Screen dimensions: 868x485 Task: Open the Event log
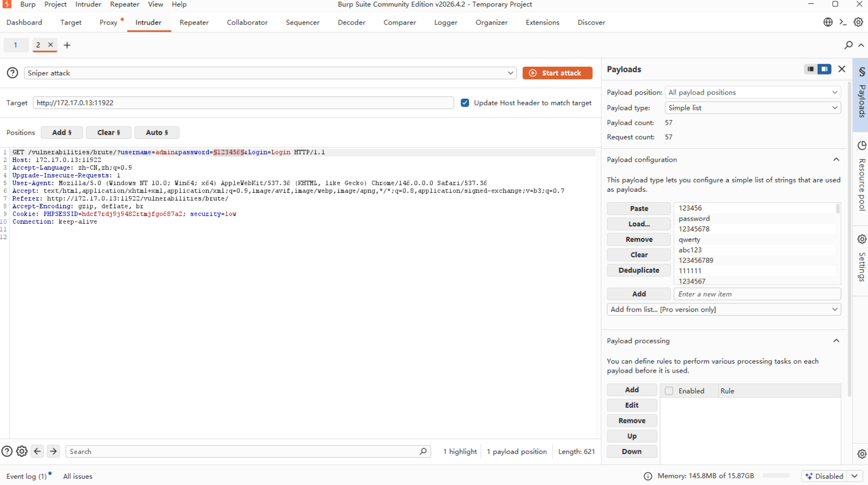26,476
